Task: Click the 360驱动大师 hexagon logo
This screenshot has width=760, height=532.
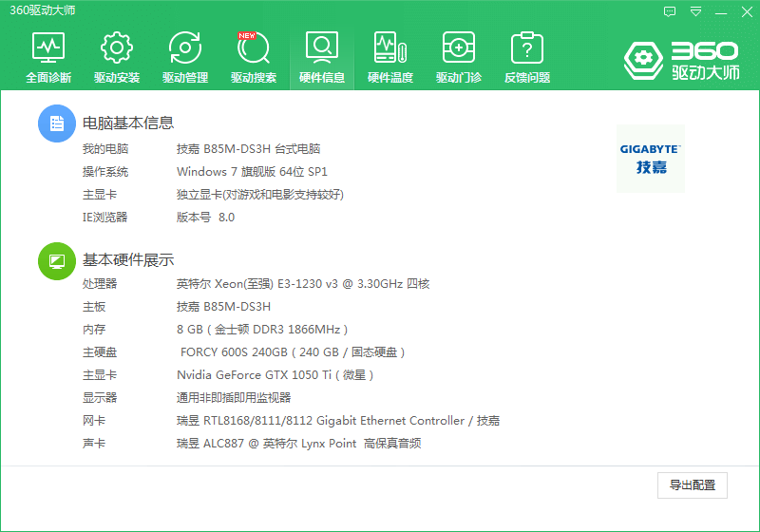Action: click(x=643, y=60)
